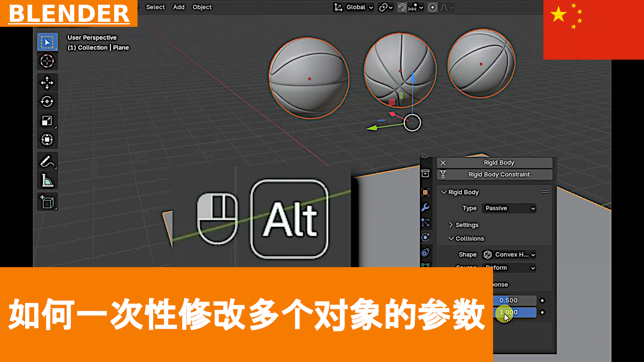The width and height of the screenshot is (644, 362).
Task: Open the snapping options dropdown
Action: pos(416,7)
